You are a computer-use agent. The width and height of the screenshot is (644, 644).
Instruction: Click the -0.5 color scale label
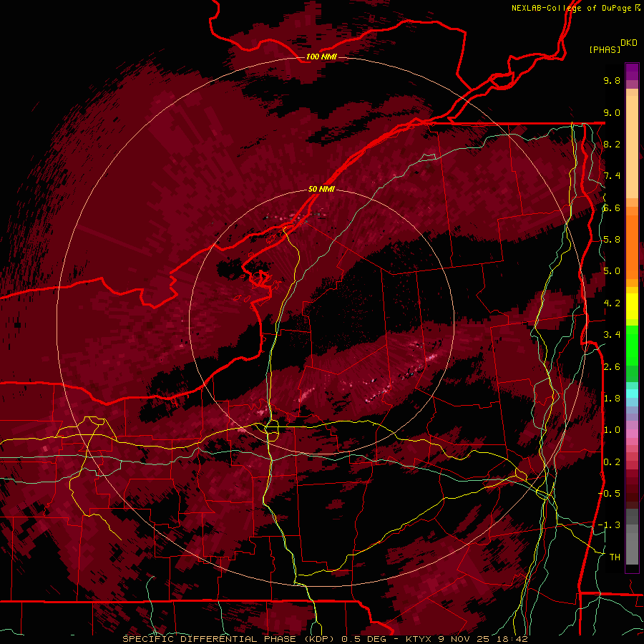(x=609, y=494)
